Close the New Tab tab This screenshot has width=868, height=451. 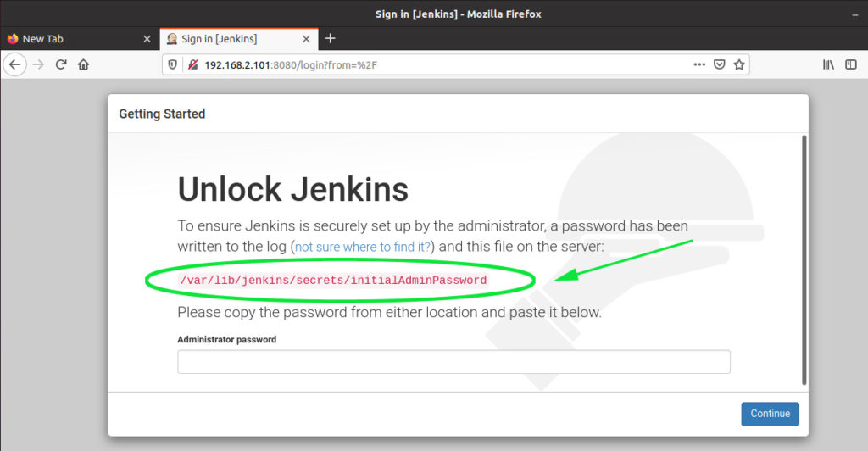click(147, 39)
